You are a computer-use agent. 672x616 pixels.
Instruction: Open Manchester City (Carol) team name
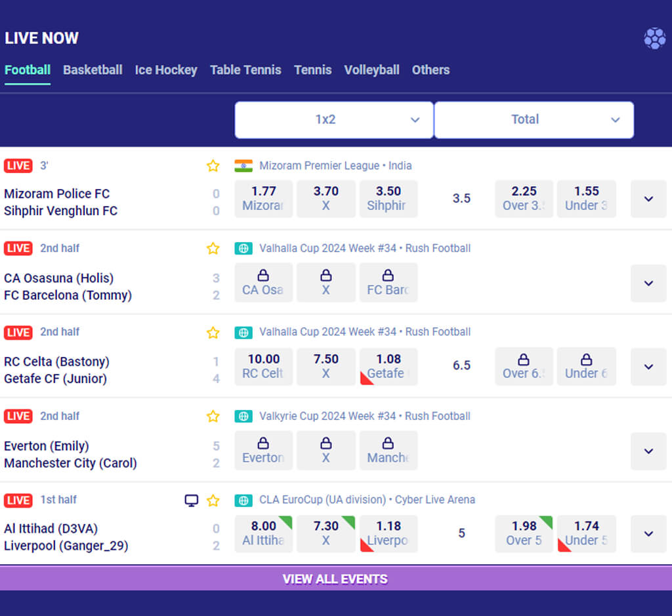70,463
